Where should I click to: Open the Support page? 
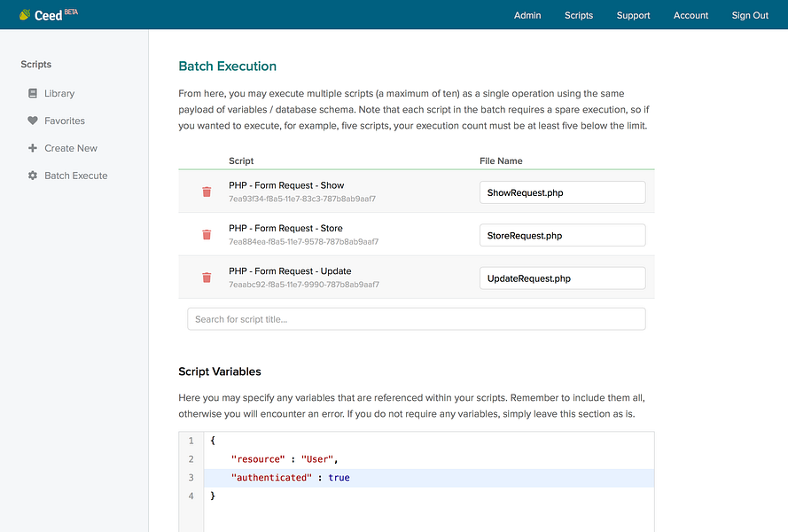click(x=633, y=15)
